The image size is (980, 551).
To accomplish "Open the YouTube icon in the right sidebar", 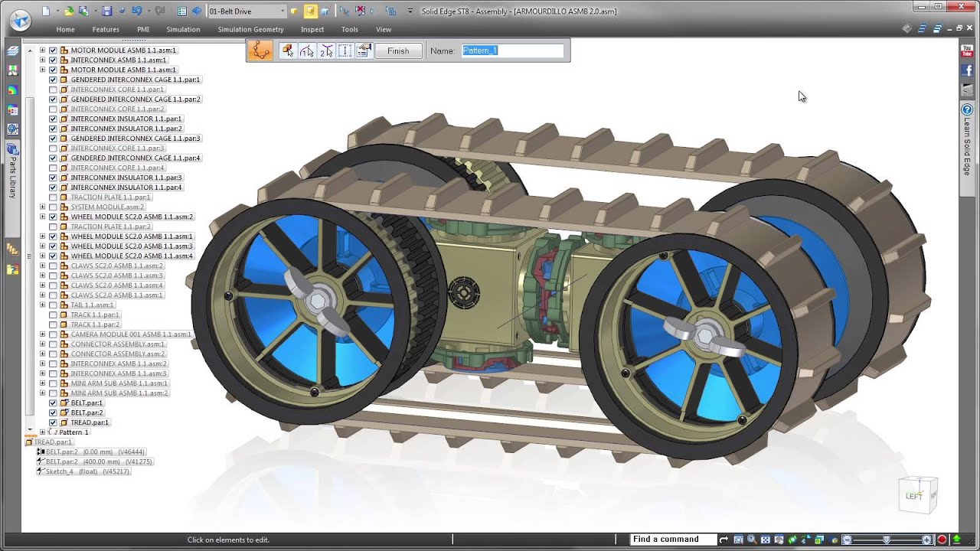I will [x=967, y=51].
